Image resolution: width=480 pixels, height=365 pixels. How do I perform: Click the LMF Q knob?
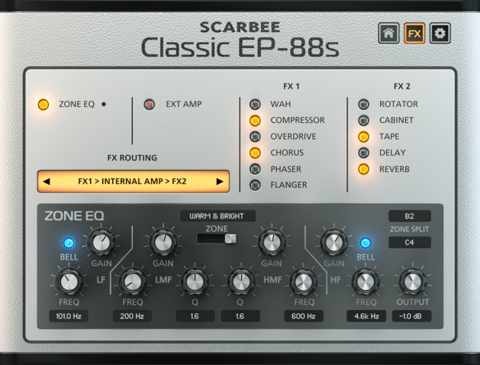195,282
